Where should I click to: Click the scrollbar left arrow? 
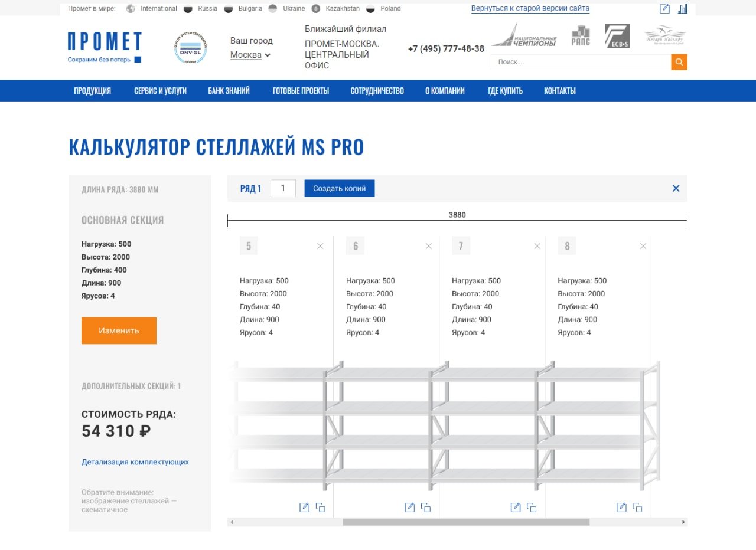pyautogui.click(x=232, y=522)
